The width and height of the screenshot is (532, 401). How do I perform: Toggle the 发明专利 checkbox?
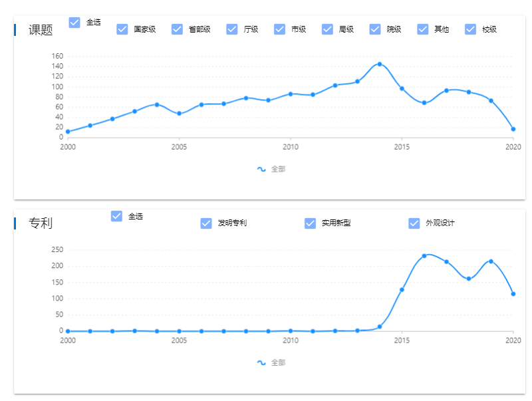[206, 223]
